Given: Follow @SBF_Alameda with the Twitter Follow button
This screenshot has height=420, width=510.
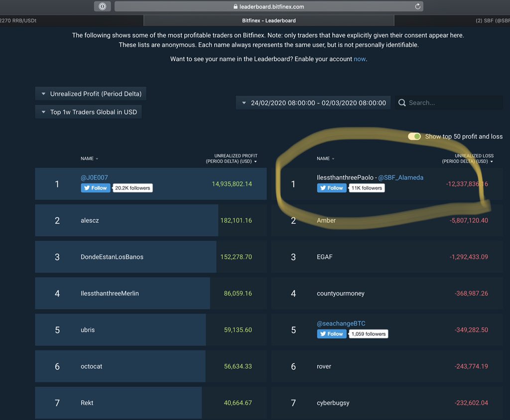Looking at the screenshot, I should [x=332, y=188].
